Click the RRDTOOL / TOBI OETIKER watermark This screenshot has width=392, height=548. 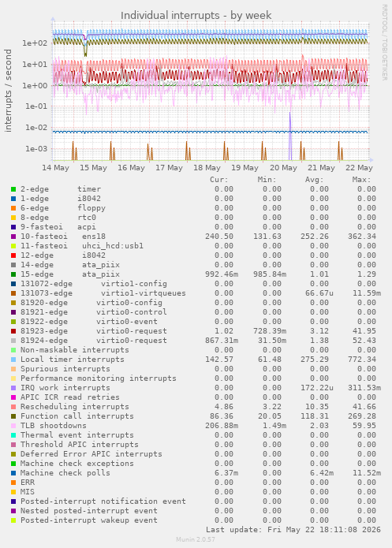pos(384,43)
